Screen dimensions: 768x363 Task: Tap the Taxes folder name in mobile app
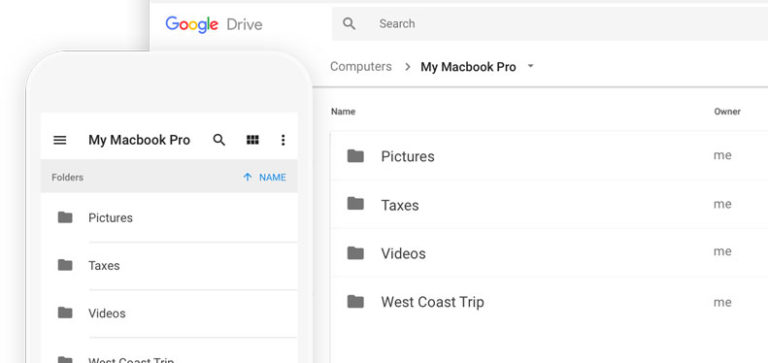click(104, 266)
